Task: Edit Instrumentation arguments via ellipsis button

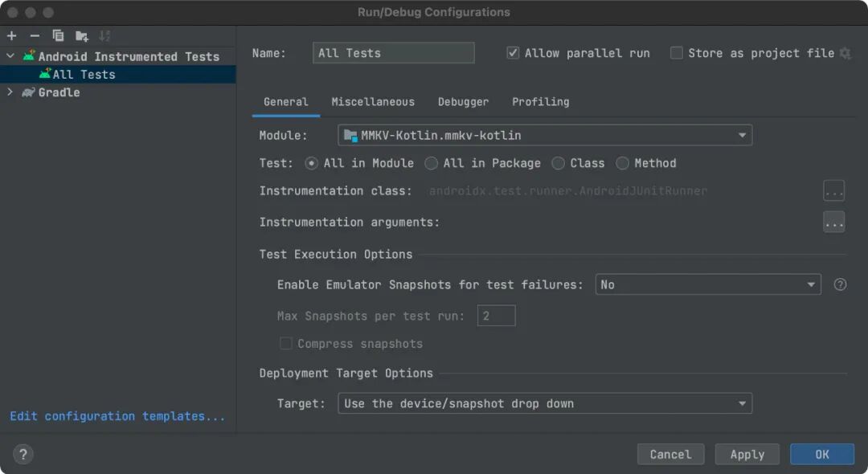Action: 833,222
